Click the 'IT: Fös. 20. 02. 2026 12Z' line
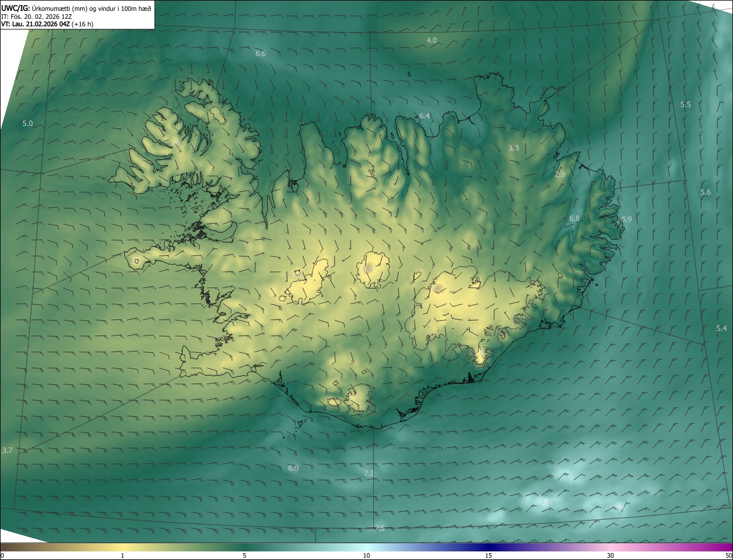Viewport: 733px width, 560px height. [x=36, y=17]
